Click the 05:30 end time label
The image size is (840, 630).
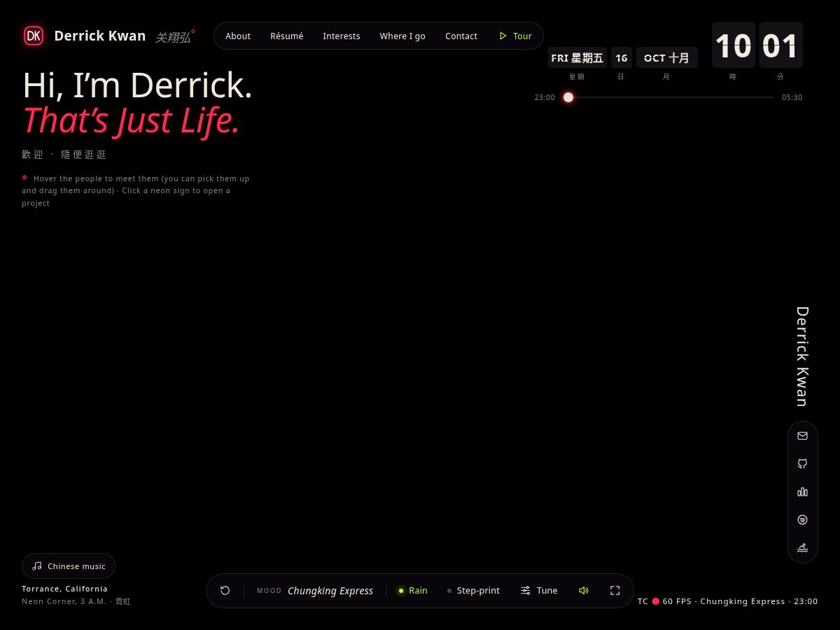(x=792, y=97)
